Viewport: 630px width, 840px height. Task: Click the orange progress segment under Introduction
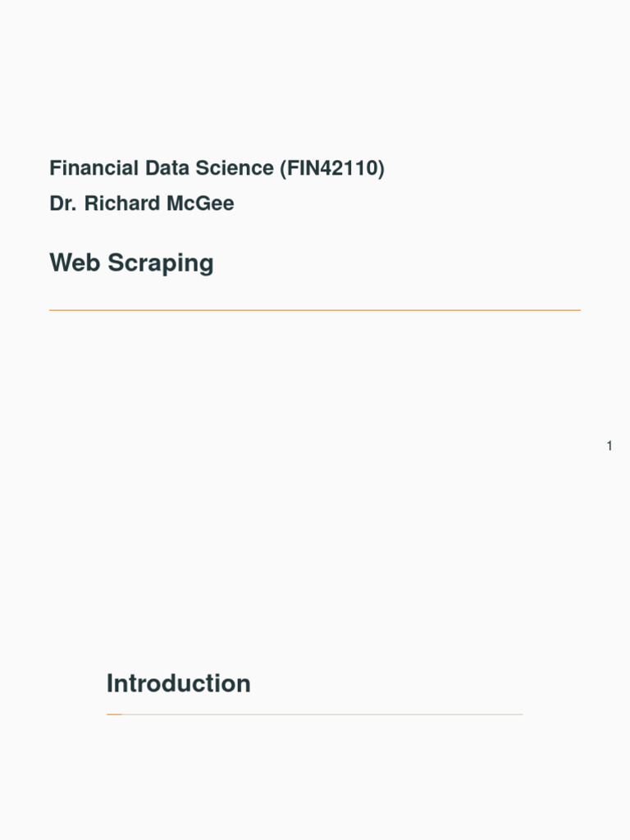[114, 714]
